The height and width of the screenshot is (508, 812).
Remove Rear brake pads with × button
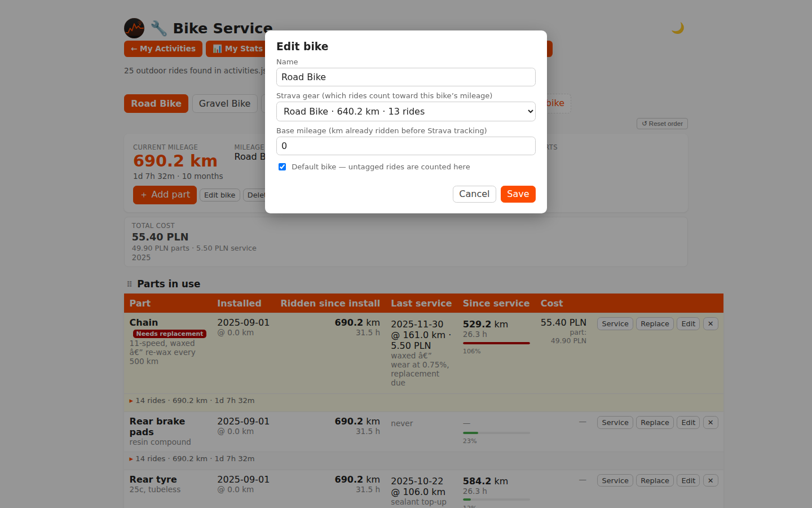710,423
